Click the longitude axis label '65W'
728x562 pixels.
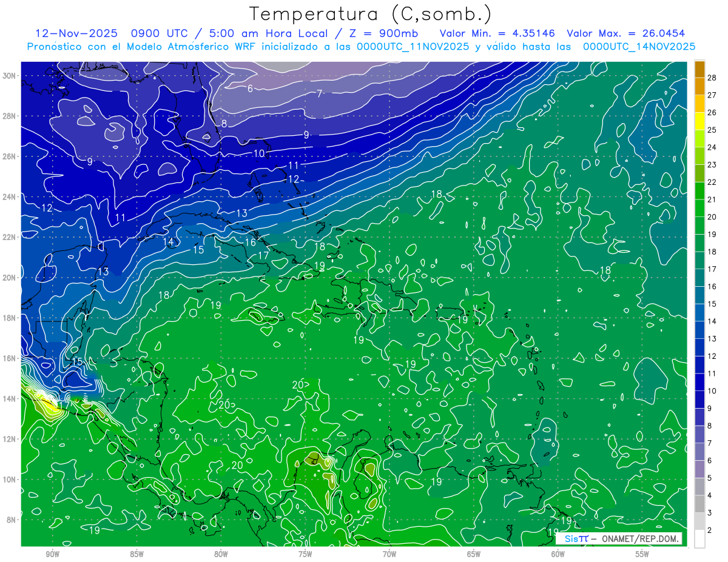(x=474, y=554)
